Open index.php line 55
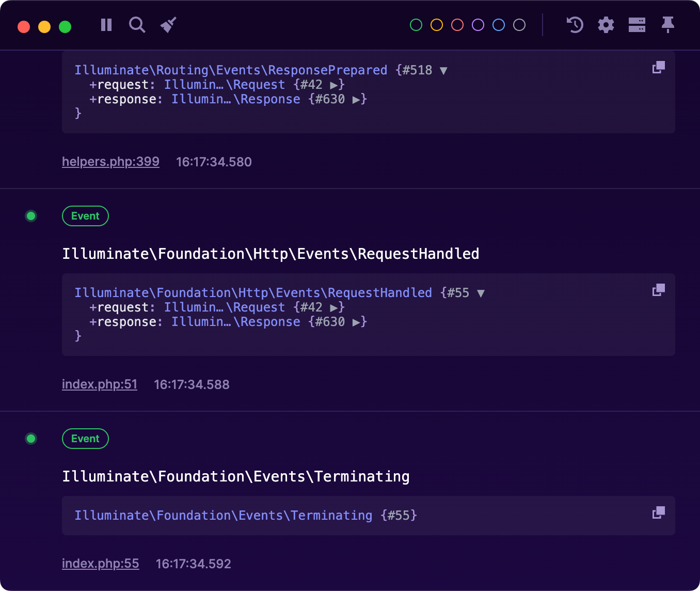The width and height of the screenshot is (700, 591). [x=100, y=563]
